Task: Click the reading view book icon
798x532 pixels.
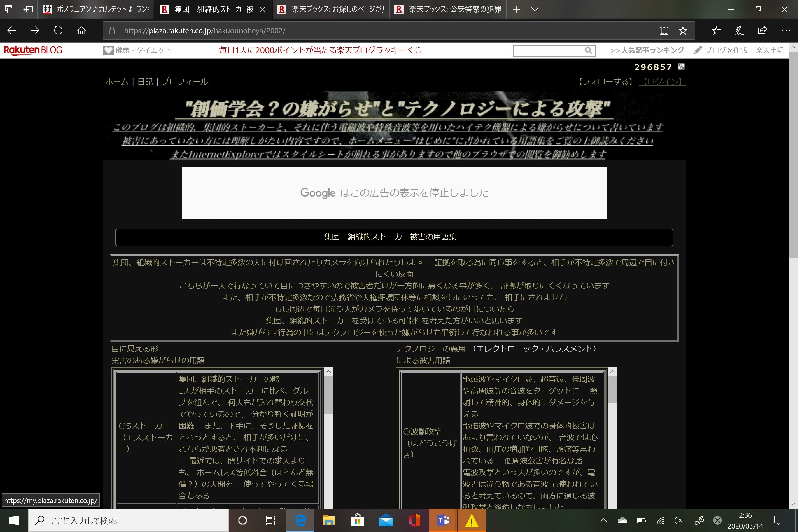Action: [x=664, y=31]
